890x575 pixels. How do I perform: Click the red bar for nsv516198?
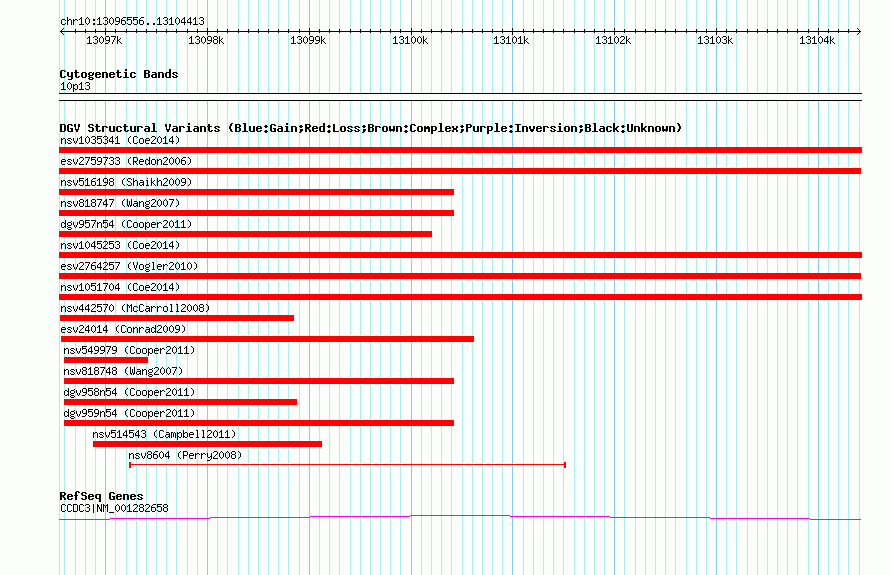point(257,192)
